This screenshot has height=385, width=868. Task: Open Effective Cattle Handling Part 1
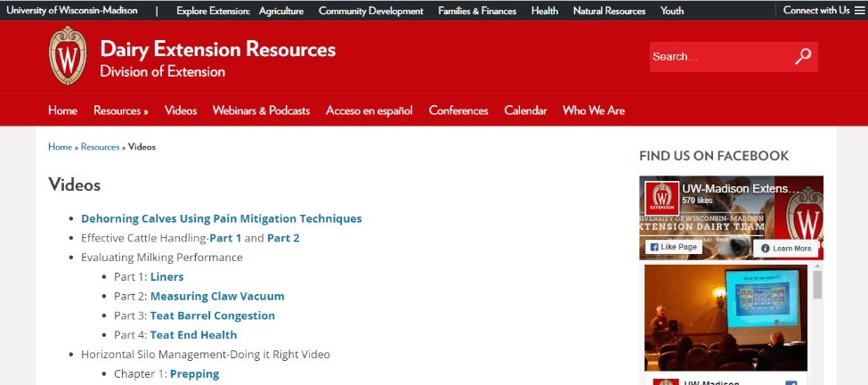(225, 238)
